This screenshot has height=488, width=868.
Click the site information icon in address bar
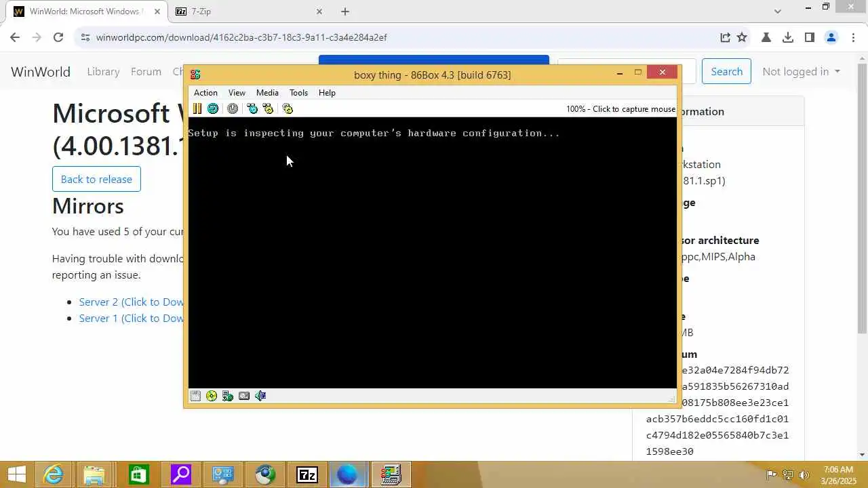[85, 37]
